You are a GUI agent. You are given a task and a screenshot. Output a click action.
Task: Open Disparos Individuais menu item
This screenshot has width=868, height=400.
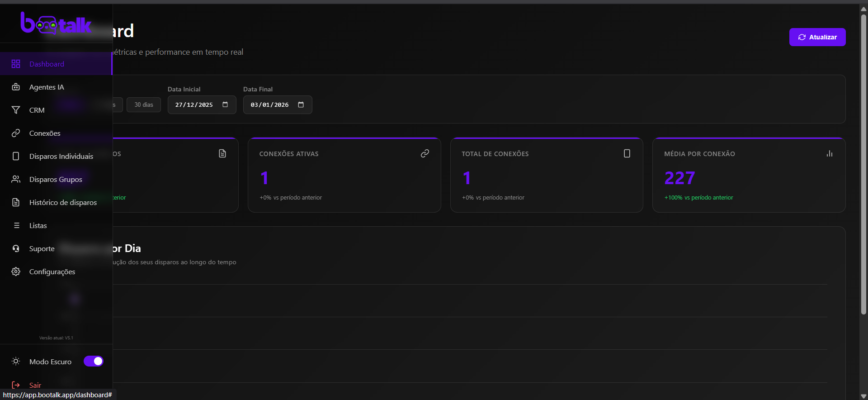(x=61, y=156)
